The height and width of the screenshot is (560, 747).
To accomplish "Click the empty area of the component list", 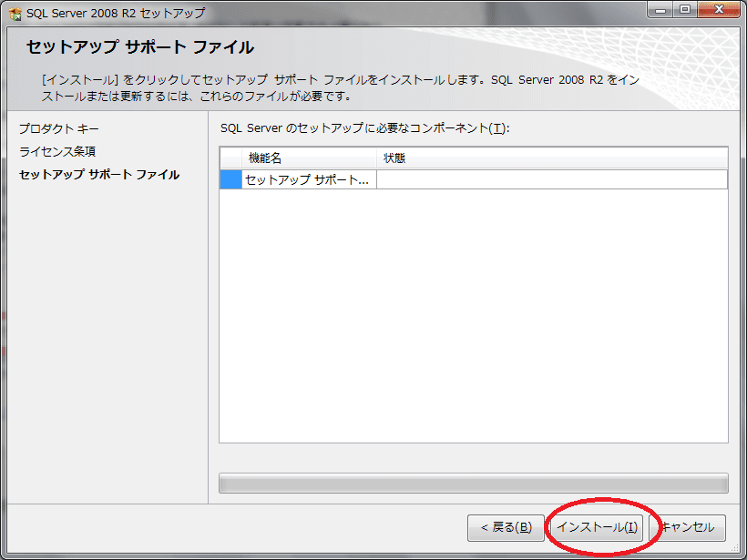I will click(x=472, y=319).
